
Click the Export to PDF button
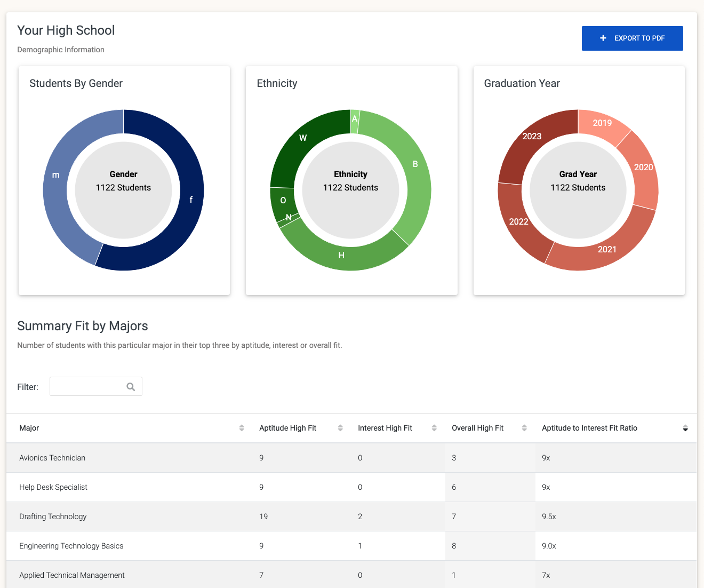[632, 38]
